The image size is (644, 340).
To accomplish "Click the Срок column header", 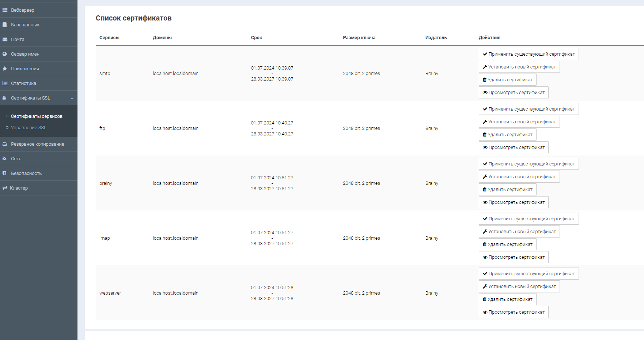I will pos(257,38).
